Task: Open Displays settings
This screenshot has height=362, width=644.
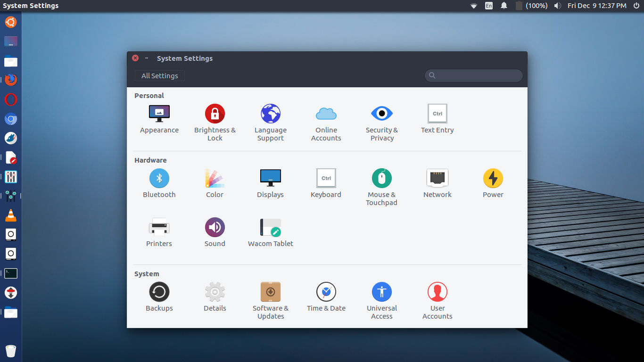Action: pos(270,181)
